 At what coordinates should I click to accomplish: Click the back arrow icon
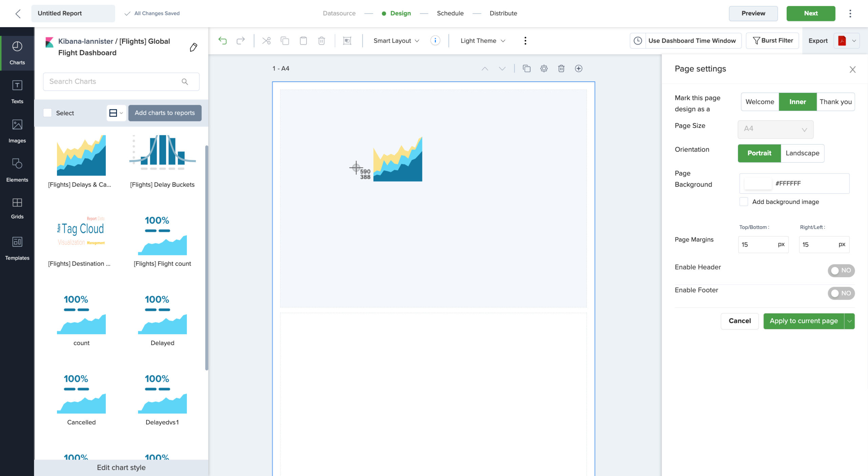pyautogui.click(x=18, y=14)
